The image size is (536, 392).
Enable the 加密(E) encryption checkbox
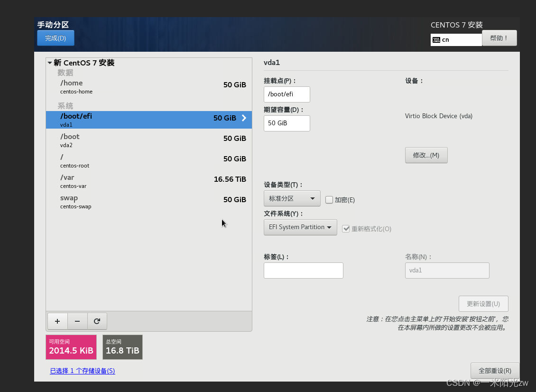pos(329,200)
